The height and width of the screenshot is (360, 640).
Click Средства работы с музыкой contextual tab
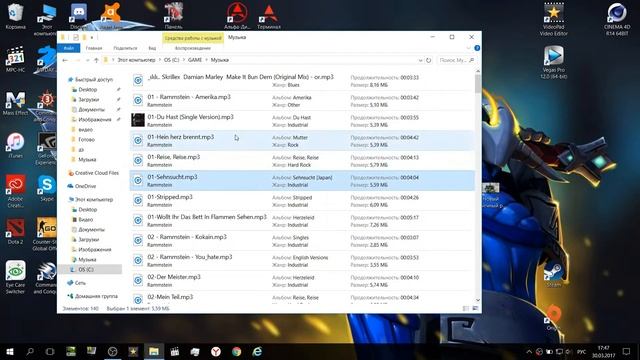click(x=193, y=38)
